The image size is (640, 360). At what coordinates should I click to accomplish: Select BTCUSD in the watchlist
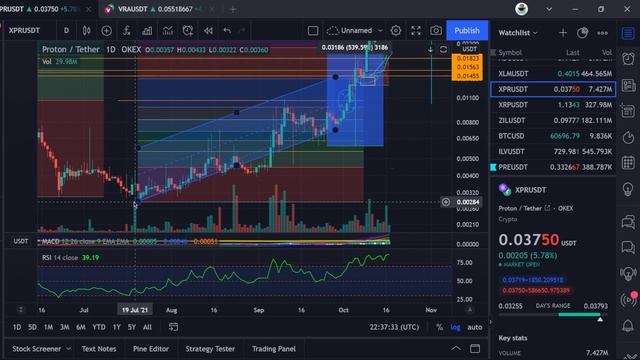point(553,136)
